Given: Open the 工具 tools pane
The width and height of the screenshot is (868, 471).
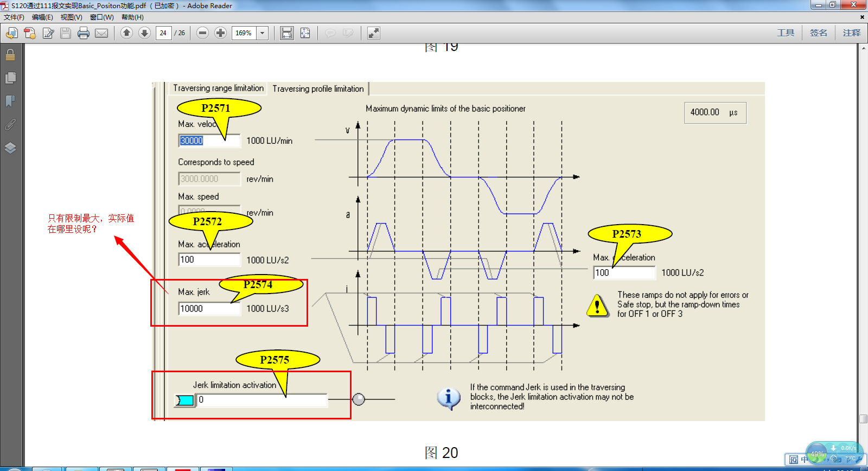Looking at the screenshot, I should click(786, 33).
